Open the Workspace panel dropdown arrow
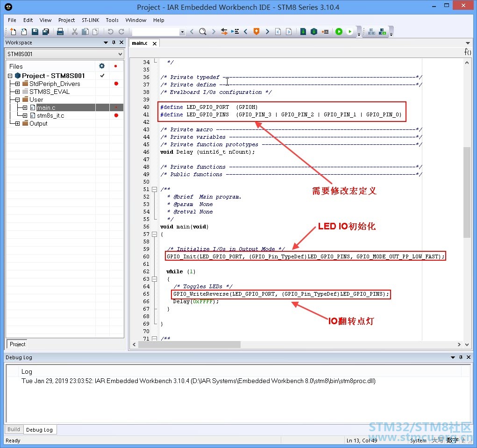 106,43
